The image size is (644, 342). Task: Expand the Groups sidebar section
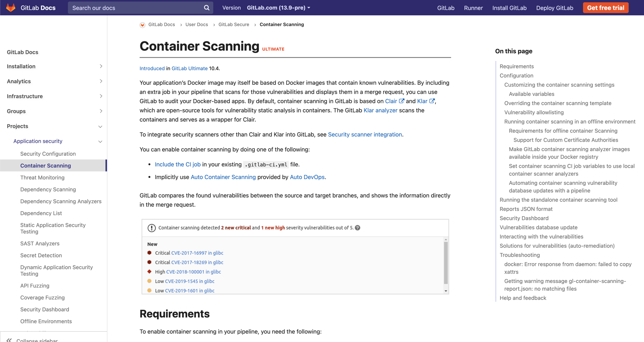click(x=101, y=111)
